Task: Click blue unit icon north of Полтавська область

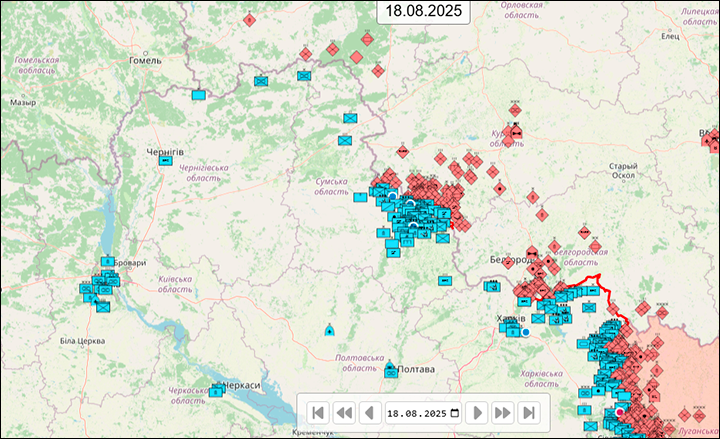Action: (329, 330)
